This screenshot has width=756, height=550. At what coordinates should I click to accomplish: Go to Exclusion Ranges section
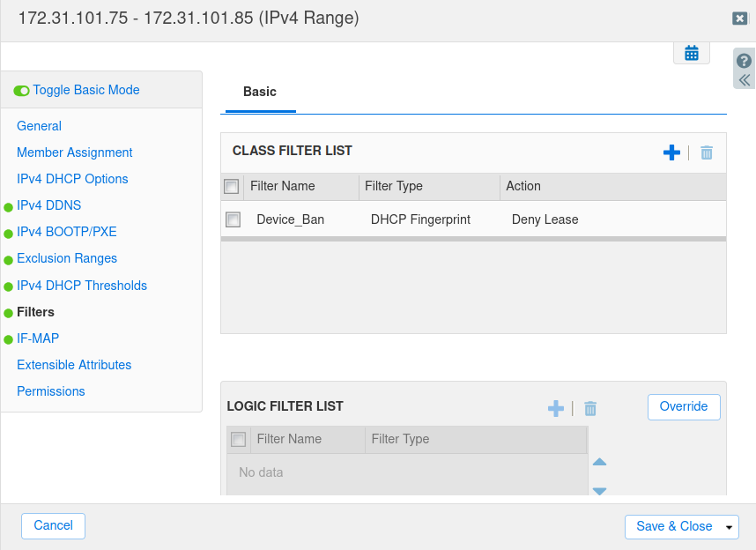pos(67,258)
